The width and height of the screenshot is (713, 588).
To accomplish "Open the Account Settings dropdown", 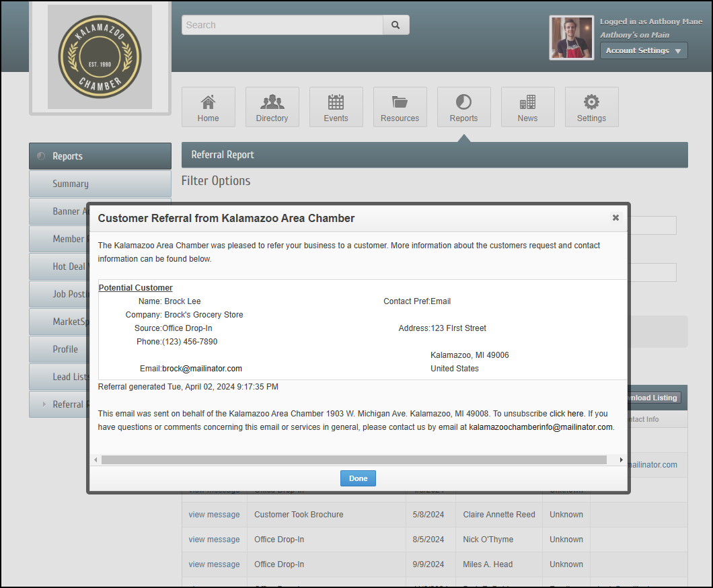I will pos(643,50).
